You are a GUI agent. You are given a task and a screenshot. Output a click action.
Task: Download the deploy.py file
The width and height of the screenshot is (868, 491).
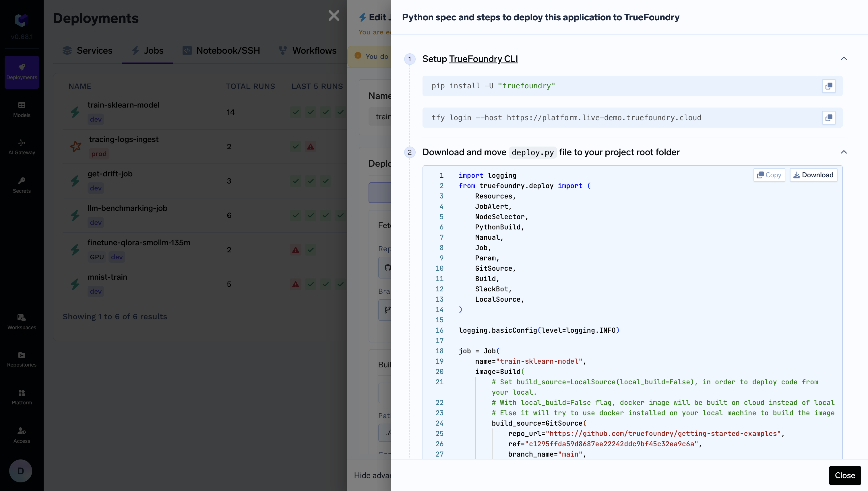(813, 175)
